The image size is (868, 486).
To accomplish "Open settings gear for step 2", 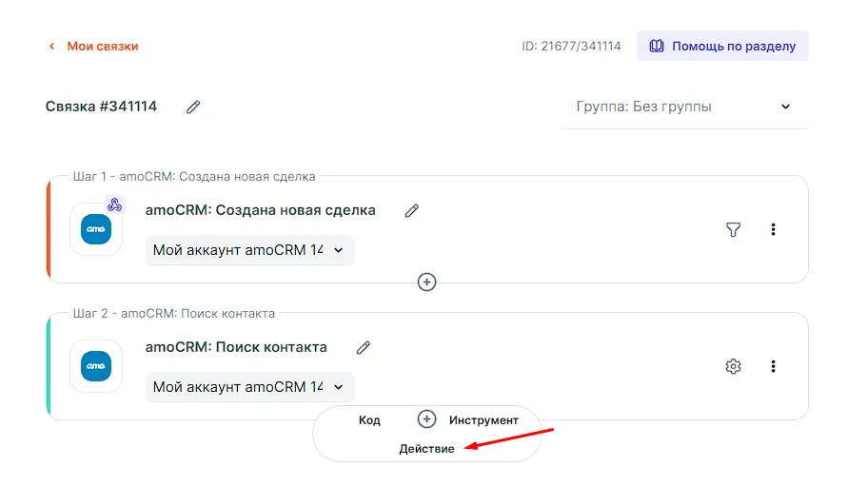I will click(733, 366).
